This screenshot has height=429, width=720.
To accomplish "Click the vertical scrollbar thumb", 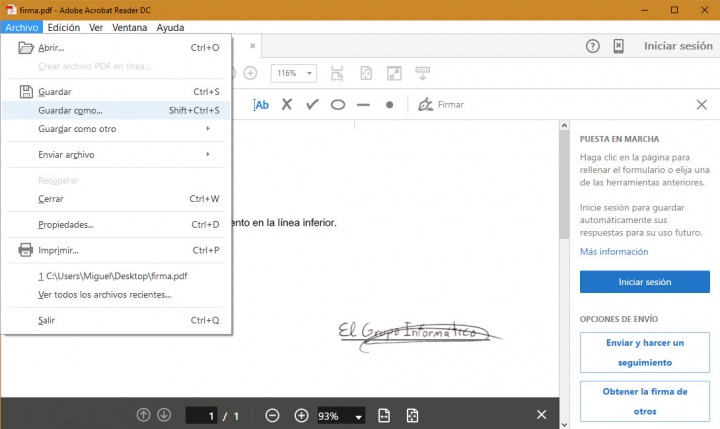I will pyautogui.click(x=564, y=185).
